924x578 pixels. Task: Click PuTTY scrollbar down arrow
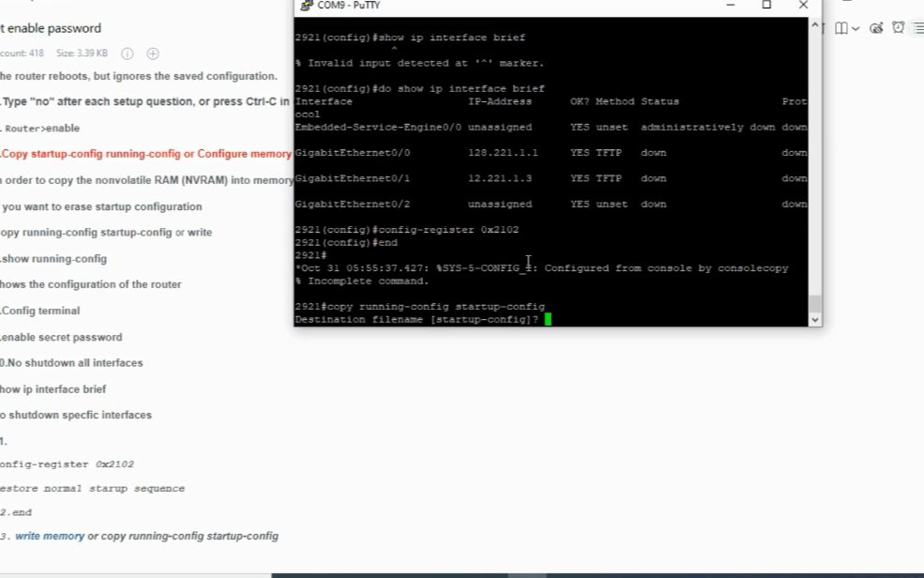[x=815, y=319]
